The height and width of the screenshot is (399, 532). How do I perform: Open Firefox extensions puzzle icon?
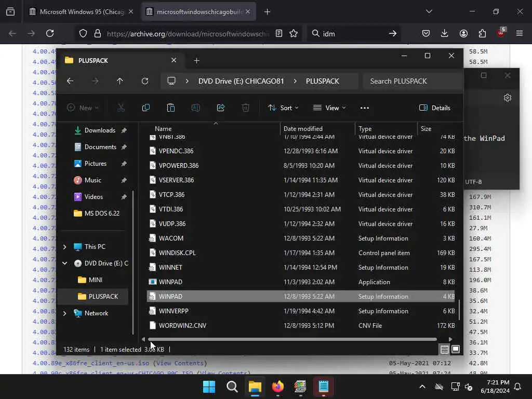(482, 33)
